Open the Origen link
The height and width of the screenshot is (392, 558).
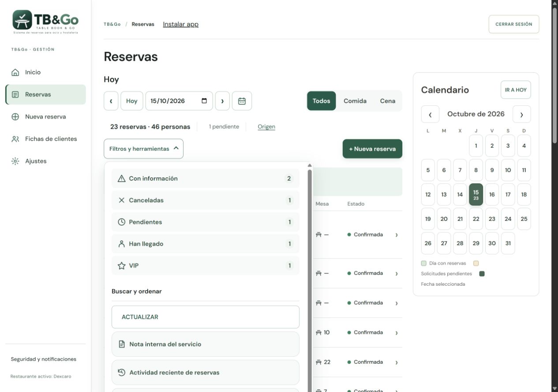pyautogui.click(x=266, y=127)
